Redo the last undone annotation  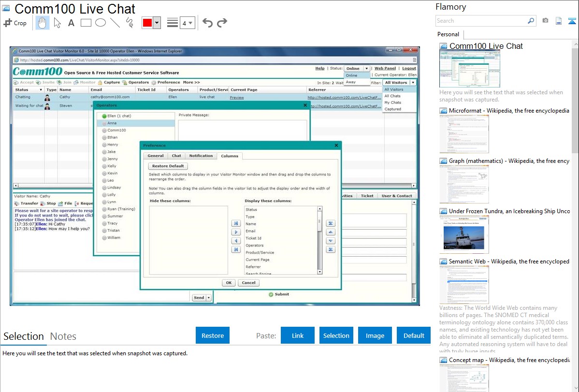click(222, 23)
